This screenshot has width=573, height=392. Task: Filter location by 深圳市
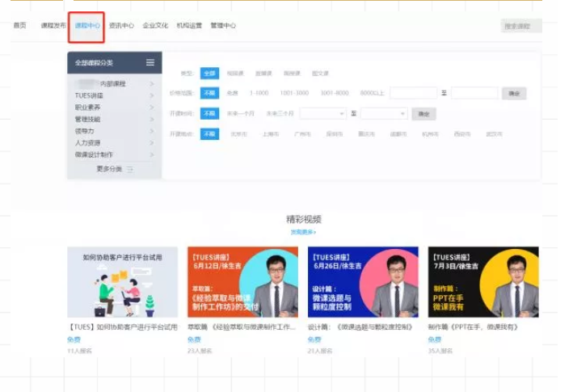pos(335,134)
